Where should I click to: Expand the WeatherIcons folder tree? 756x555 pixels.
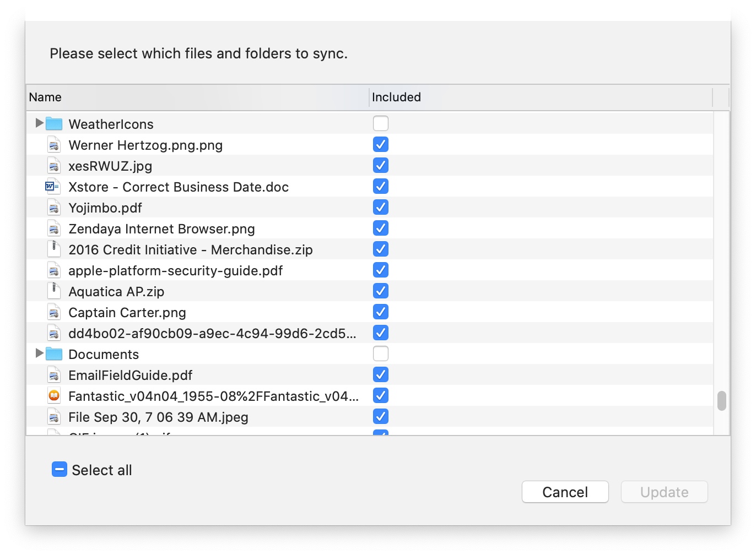[x=39, y=123]
